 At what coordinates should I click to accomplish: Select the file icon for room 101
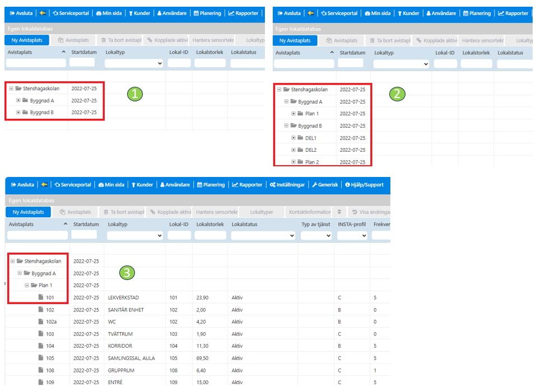pos(41,297)
